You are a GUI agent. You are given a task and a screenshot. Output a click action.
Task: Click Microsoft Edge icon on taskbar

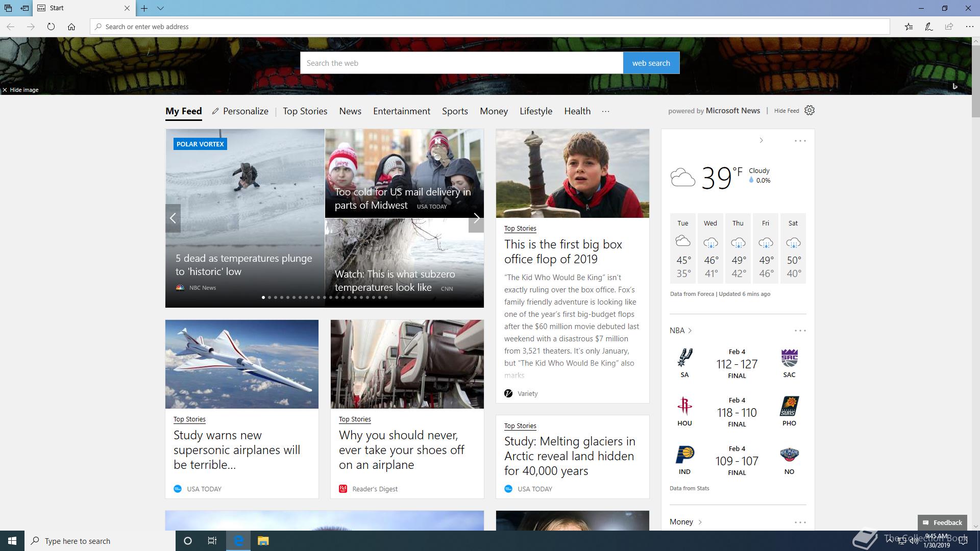pyautogui.click(x=238, y=541)
